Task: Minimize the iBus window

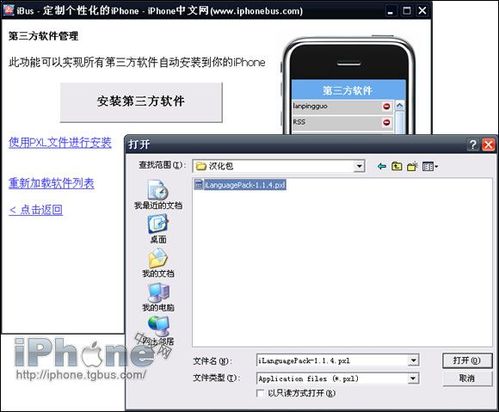Action: tap(391, 11)
